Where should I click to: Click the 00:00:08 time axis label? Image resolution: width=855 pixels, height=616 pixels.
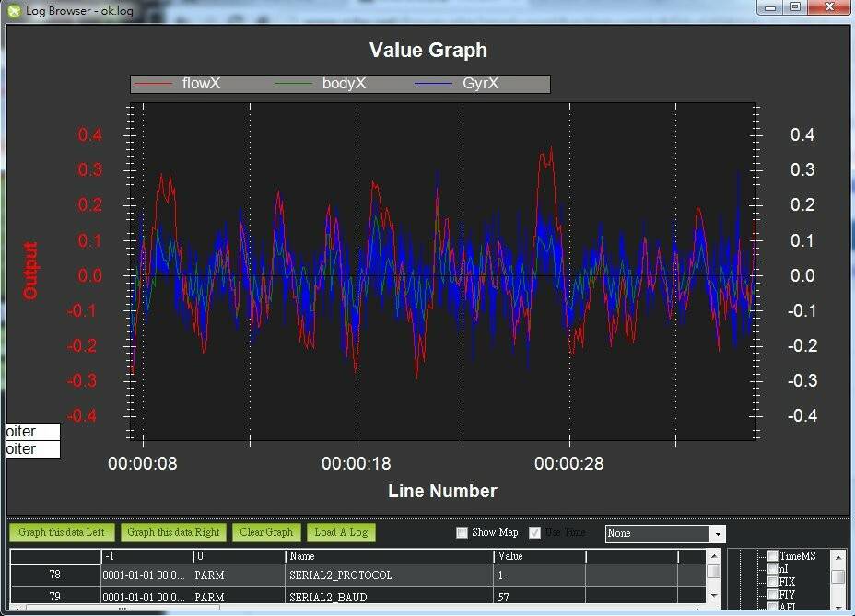tap(142, 463)
